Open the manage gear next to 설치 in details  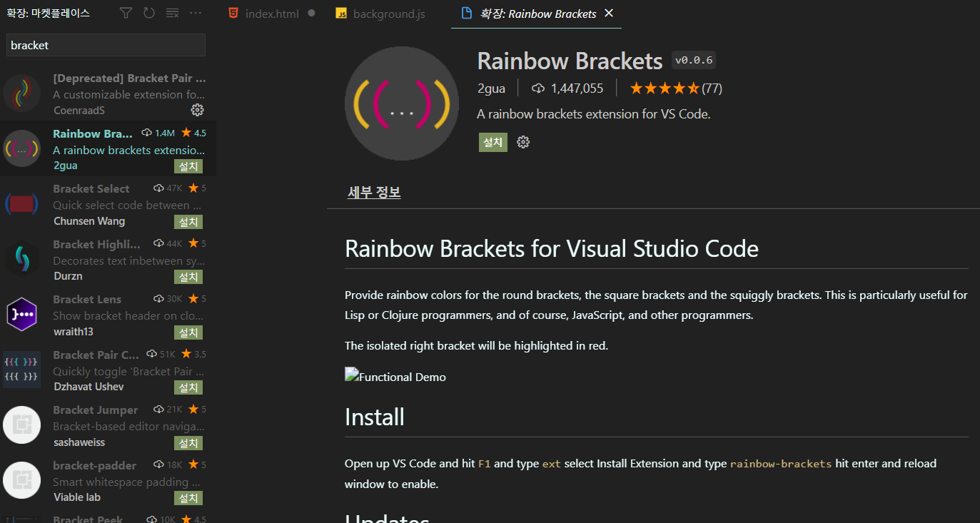[523, 142]
